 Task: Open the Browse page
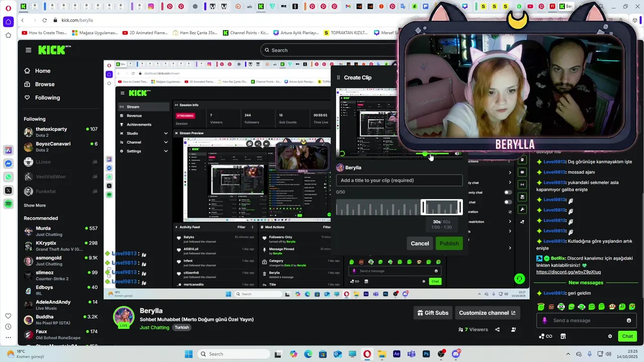tap(40, 84)
